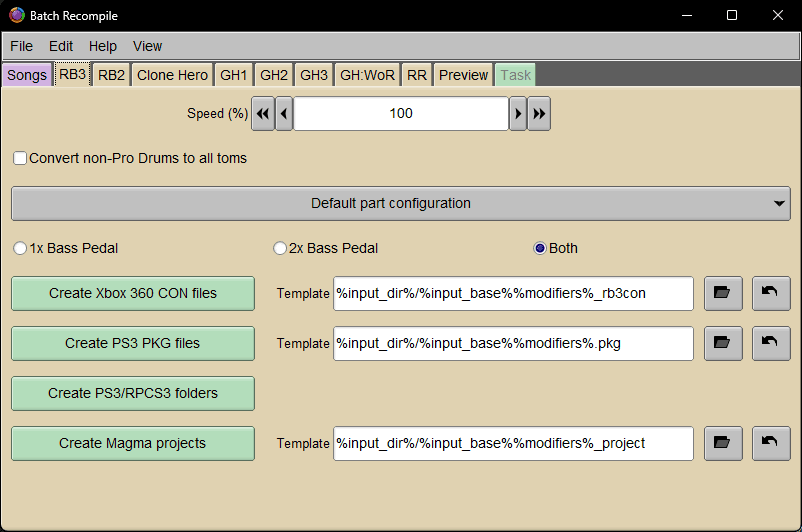
Task: Click the fast decrease speed double-arrow button
Action: point(262,114)
